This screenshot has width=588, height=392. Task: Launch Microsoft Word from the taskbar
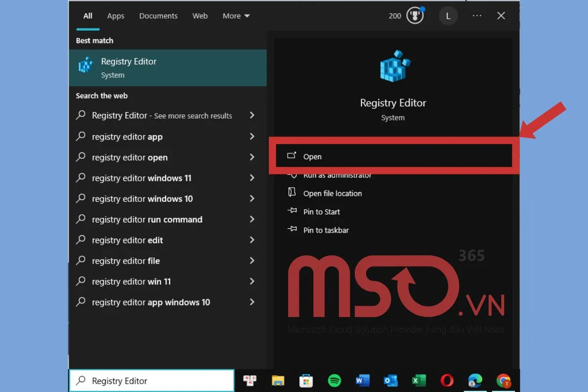pyautogui.click(x=363, y=381)
